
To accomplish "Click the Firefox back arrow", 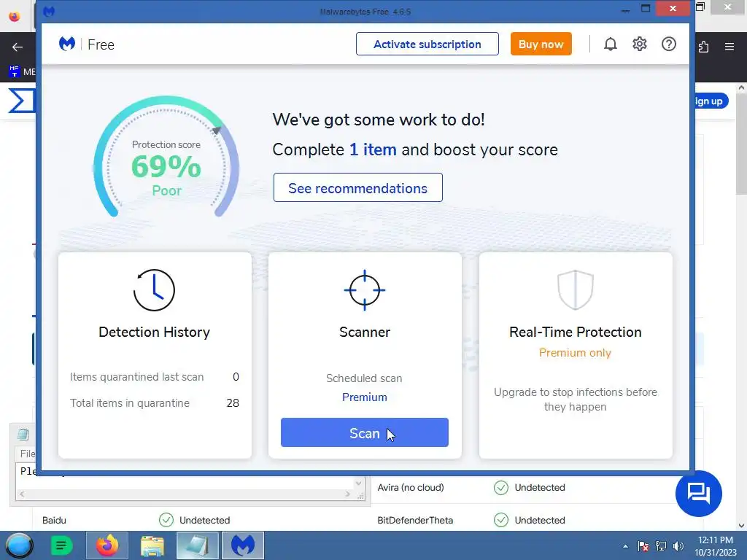I will (18, 47).
